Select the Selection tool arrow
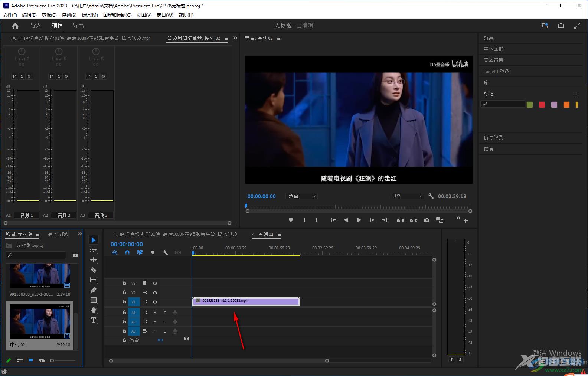 coord(94,240)
